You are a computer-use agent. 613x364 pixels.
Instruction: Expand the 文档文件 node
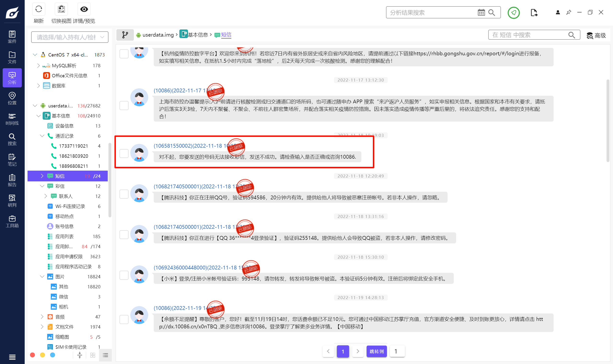point(42,327)
